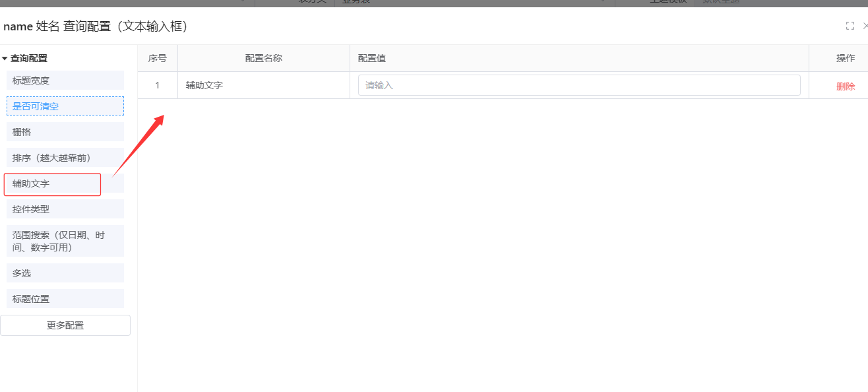Toggle fullscreen for the query config dialog
This screenshot has height=392, width=868.
[x=850, y=26]
